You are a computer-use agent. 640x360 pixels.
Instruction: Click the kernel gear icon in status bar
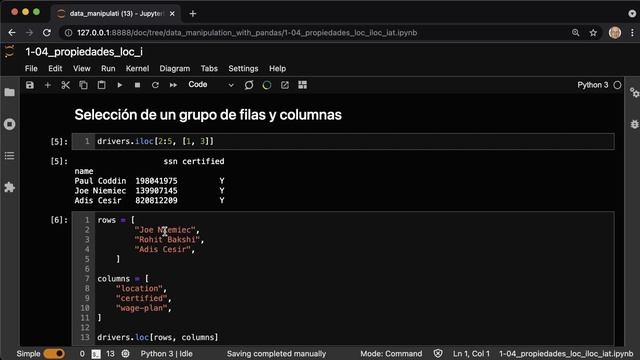click(x=126, y=353)
